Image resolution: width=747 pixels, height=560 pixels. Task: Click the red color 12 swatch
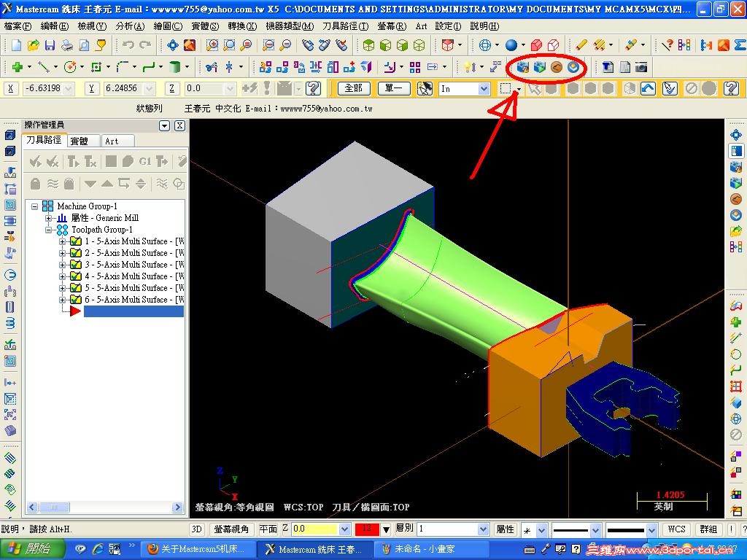click(x=367, y=529)
